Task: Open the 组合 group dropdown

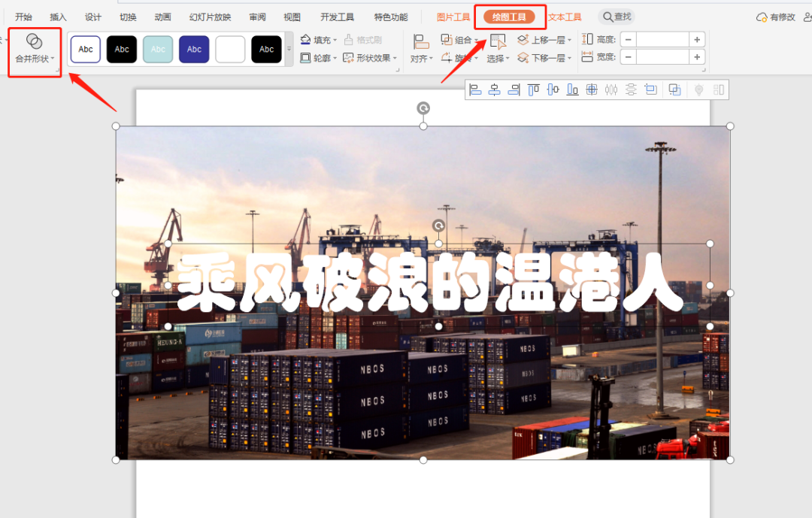Action: pyautogui.click(x=459, y=40)
